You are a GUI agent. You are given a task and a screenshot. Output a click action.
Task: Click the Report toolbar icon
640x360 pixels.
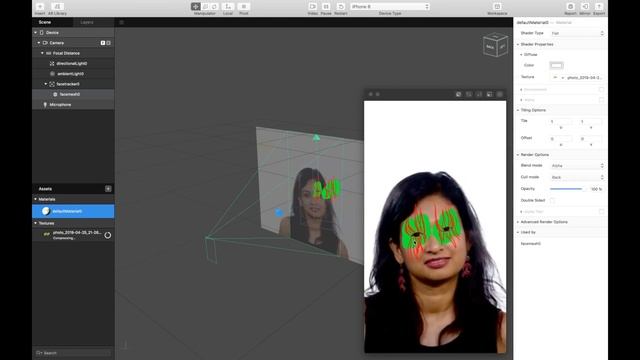coord(570,7)
